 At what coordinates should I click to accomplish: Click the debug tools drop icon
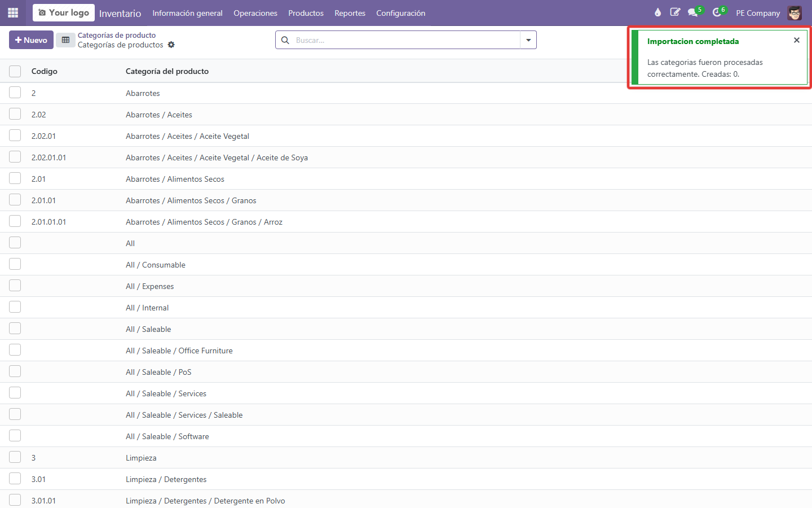click(x=657, y=12)
